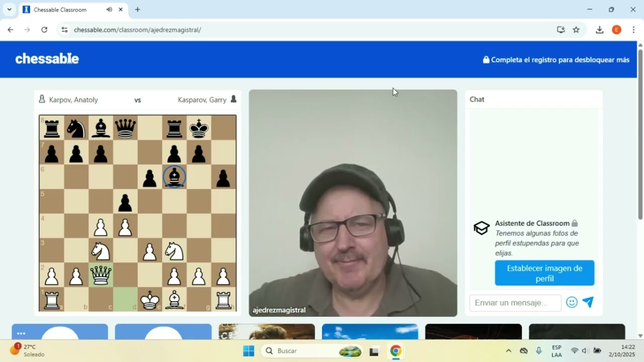The image size is (644, 362).
Task: Open the tab search dropdown
Action: point(9,10)
